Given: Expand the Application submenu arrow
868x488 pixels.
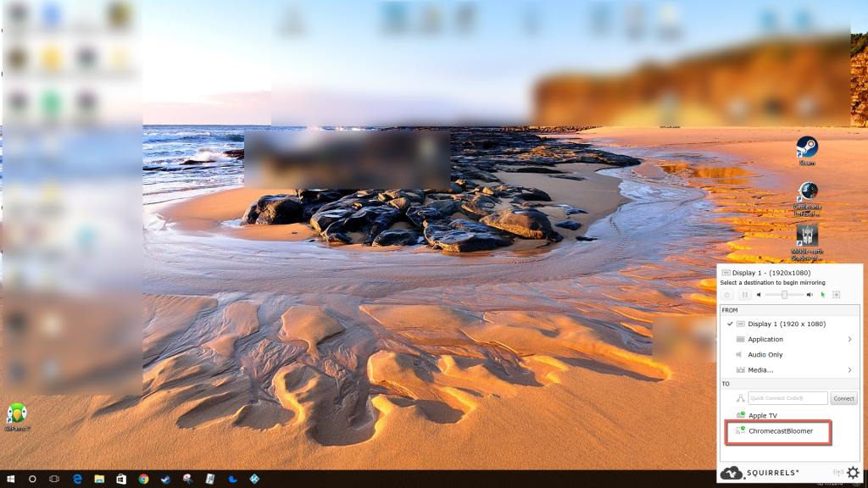Looking at the screenshot, I should tap(849, 340).
